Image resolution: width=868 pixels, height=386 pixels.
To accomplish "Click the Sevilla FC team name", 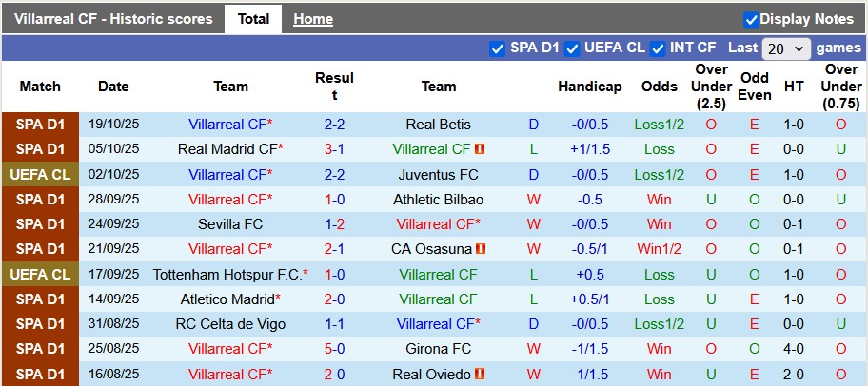I will coord(230,224).
